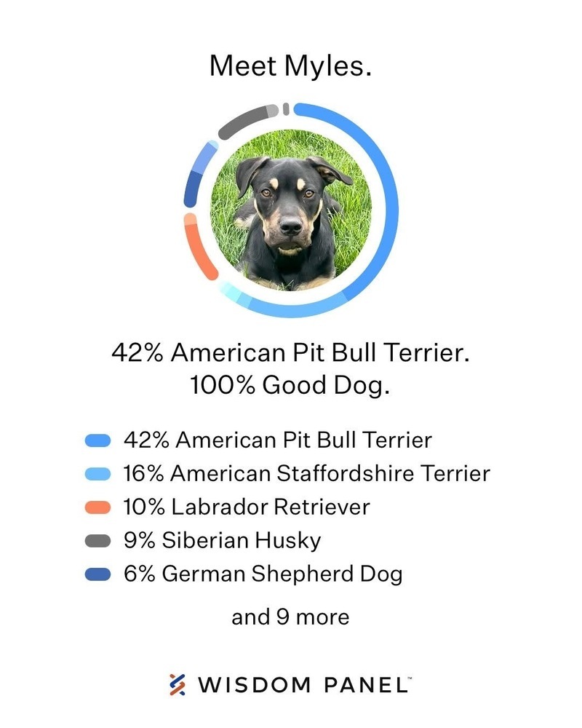Click the 'Meet Myles.' heading

tap(290, 66)
